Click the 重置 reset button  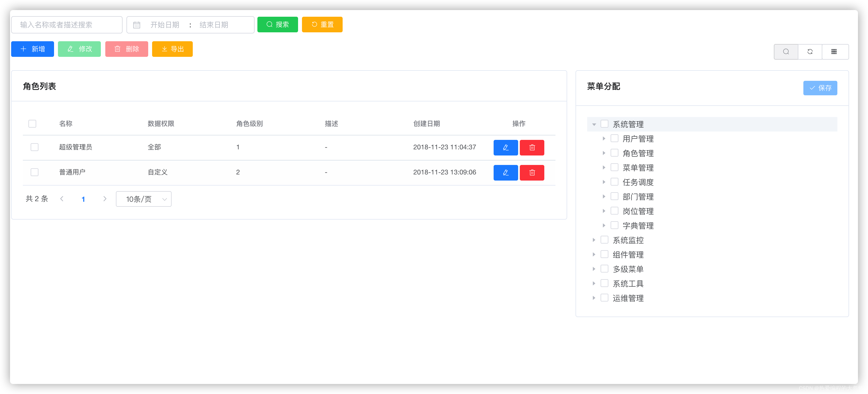coord(322,24)
